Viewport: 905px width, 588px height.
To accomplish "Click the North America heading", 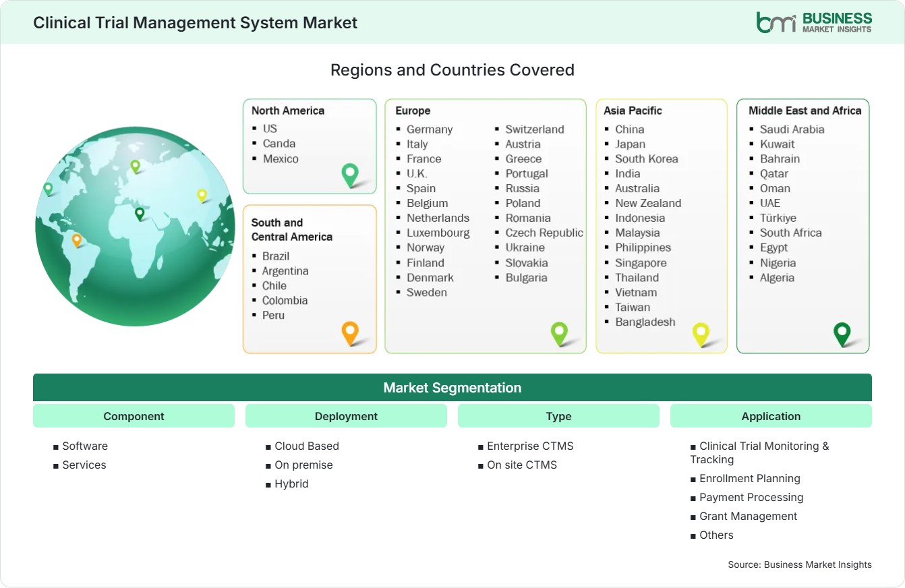I will 288,111.
